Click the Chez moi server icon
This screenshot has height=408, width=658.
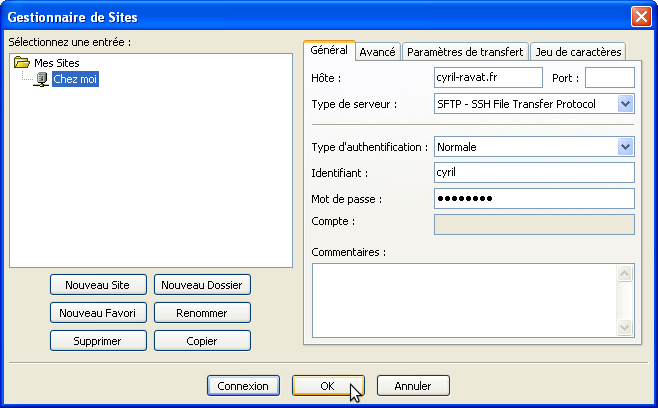[x=42, y=79]
